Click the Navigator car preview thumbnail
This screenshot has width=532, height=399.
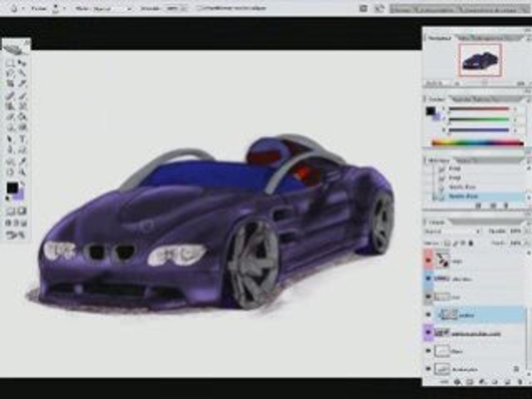[x=480, y=60]
